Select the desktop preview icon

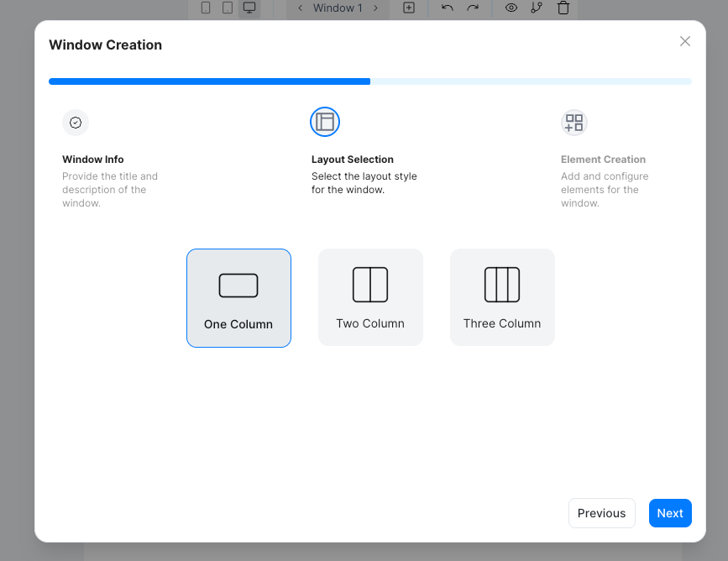coord(249,7)
